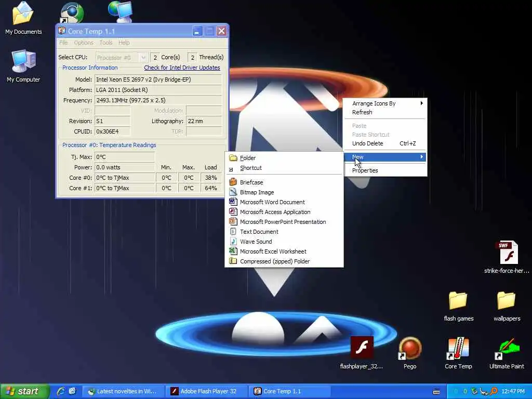Screen dimensions: 532x399
Task: Click the system tray clock 12:47 PM
Action: (513, 391)
